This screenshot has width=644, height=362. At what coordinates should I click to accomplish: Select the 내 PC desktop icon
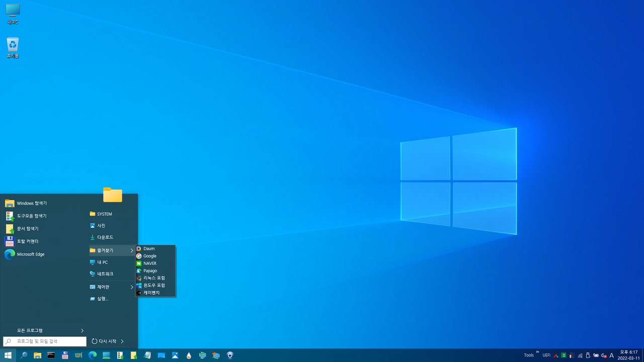13,14
